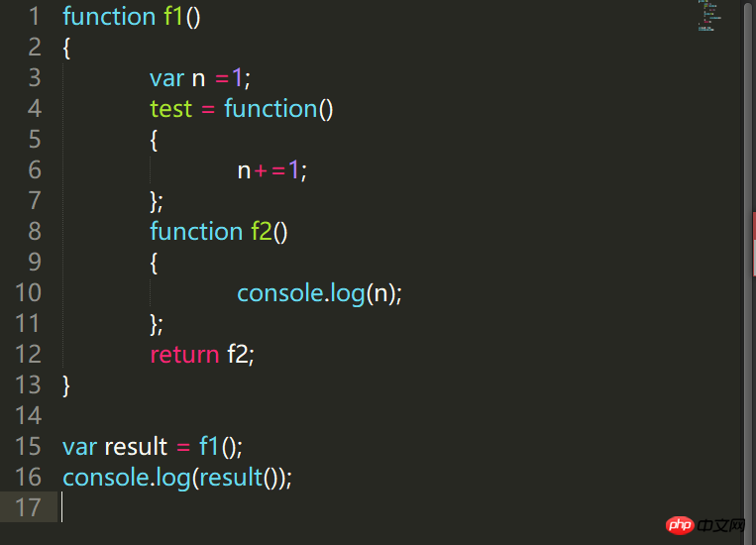The image size is (756, 545).
Task: Click 'console.log(n);' inside f2
Action: [x=319, y=293]
